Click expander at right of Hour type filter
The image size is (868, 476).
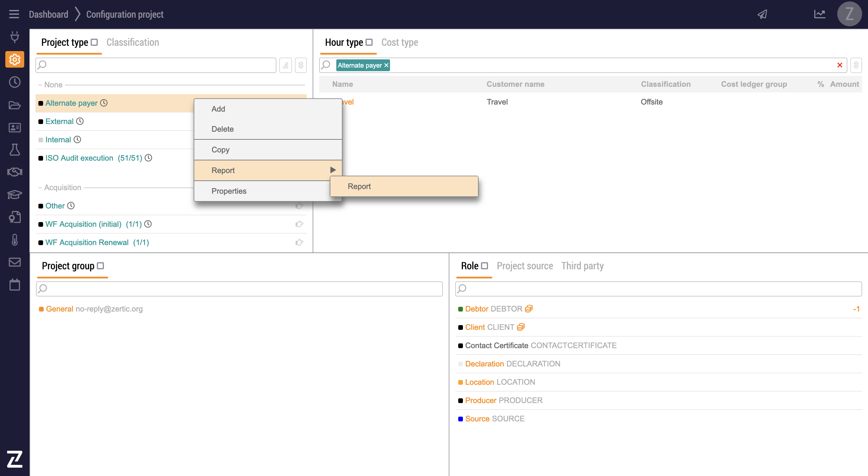856,65
